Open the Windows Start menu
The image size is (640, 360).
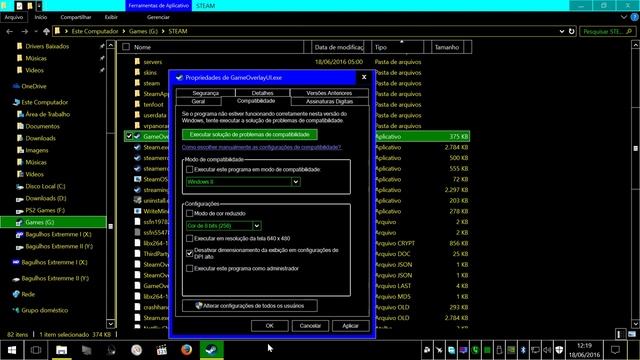point(12,350)
